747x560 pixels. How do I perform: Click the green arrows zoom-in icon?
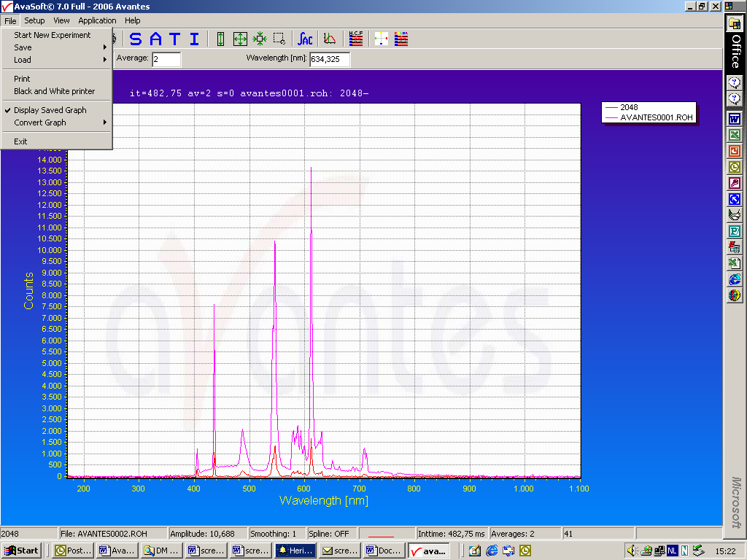pyautogui.click(x=260, y=39)
